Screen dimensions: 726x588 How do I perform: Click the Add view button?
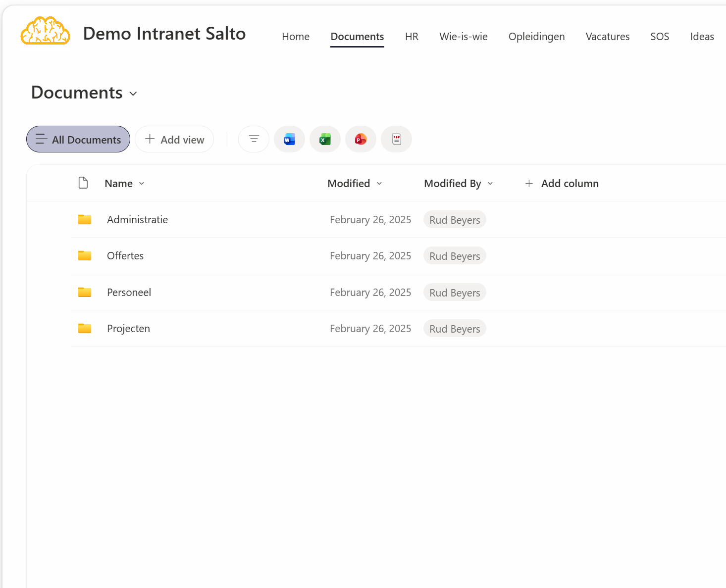click(174, 139)
